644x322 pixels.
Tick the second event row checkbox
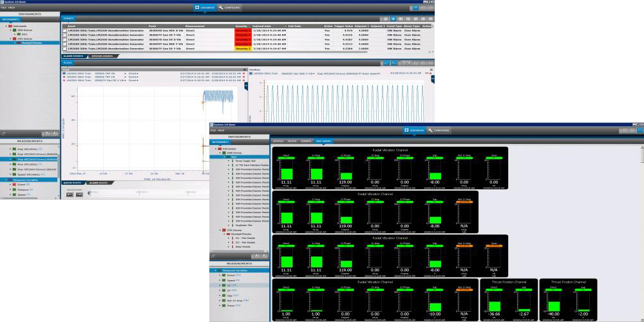click(x=64, y=35)
